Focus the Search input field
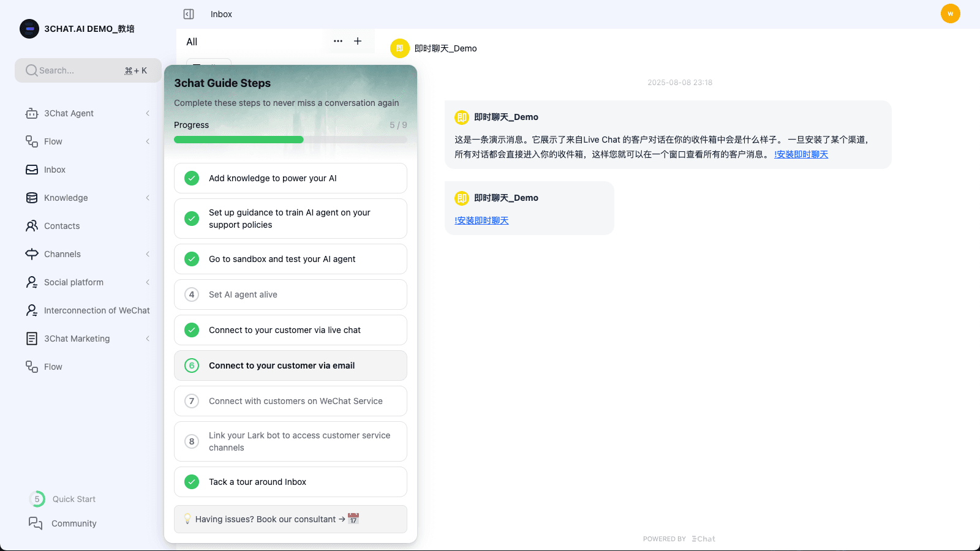 80,70
